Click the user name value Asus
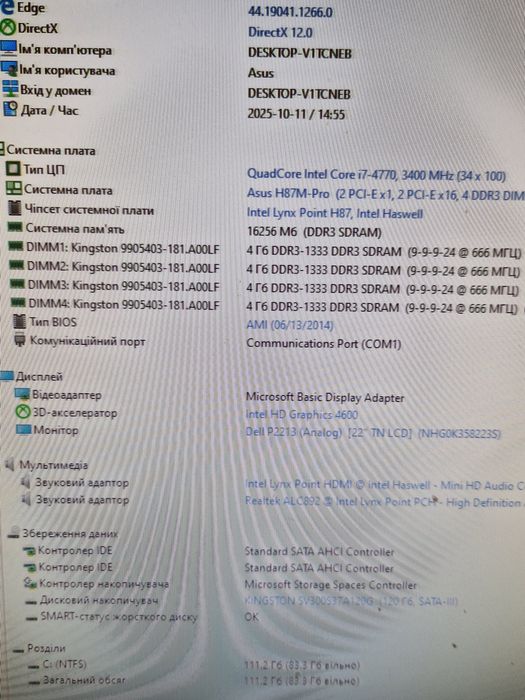The height and width of the screenshot is (700, 525). (x=261, y=73)
